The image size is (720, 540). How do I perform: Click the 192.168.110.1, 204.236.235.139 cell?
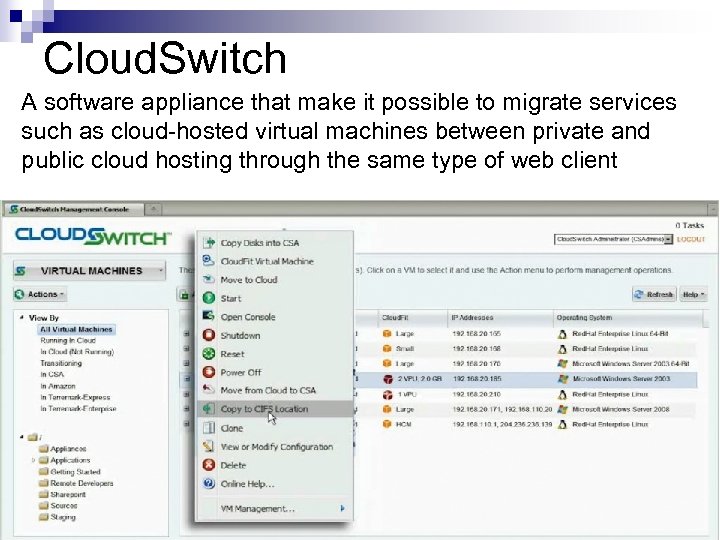(x=502, y=424)
